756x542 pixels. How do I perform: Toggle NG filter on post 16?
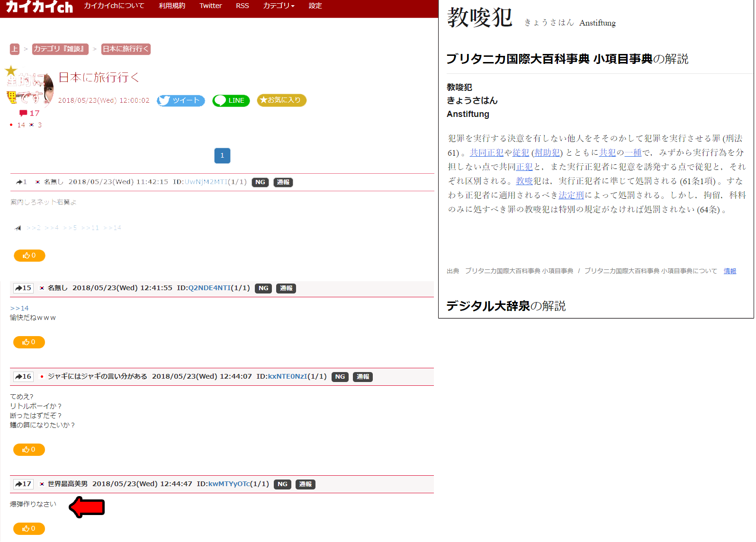340,377
